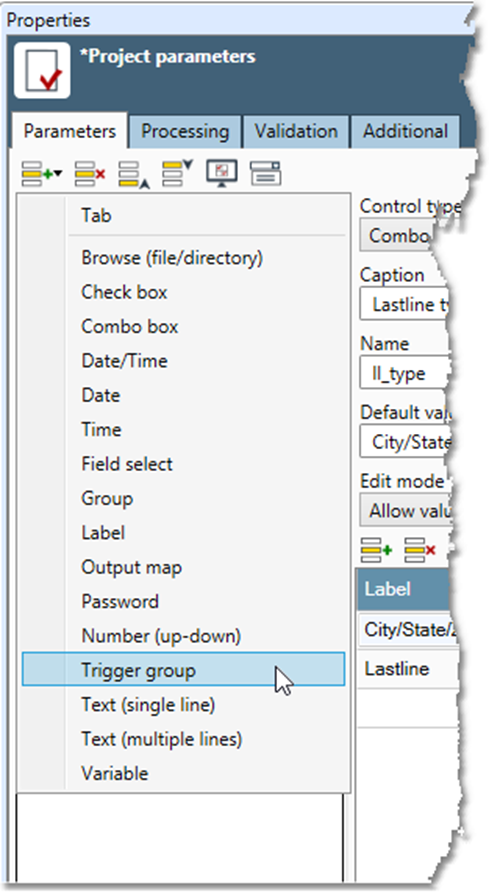The image size is (489, 894).
Task: Click the preview parameters monitor icon
Action: point(222,173)
